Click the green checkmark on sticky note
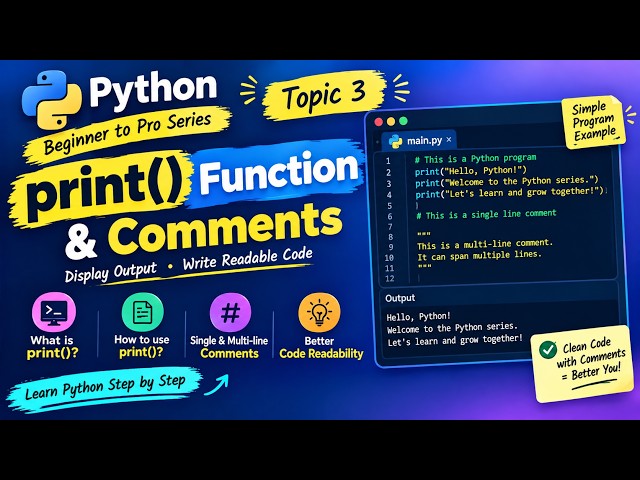This screenshot has width=640, height=480. point(548,349)
